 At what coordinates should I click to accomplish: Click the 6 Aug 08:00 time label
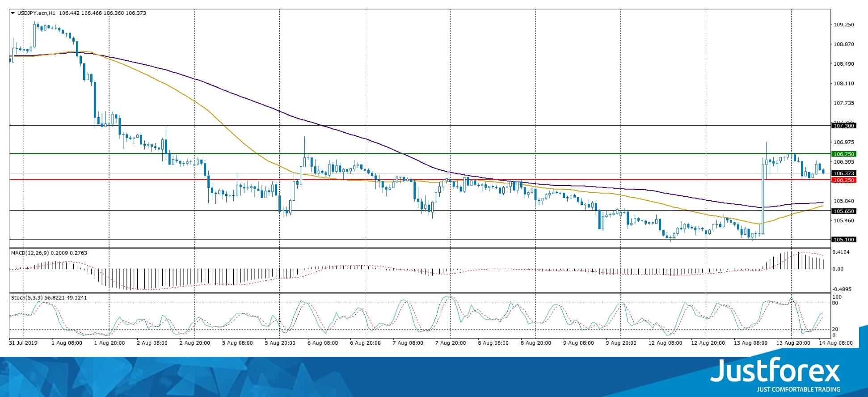click(323, 343)
